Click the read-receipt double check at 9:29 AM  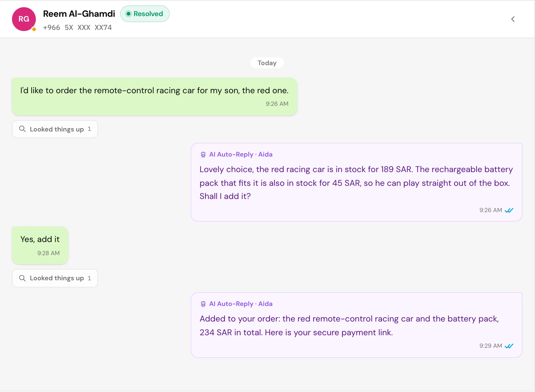[x=509, y=346]
